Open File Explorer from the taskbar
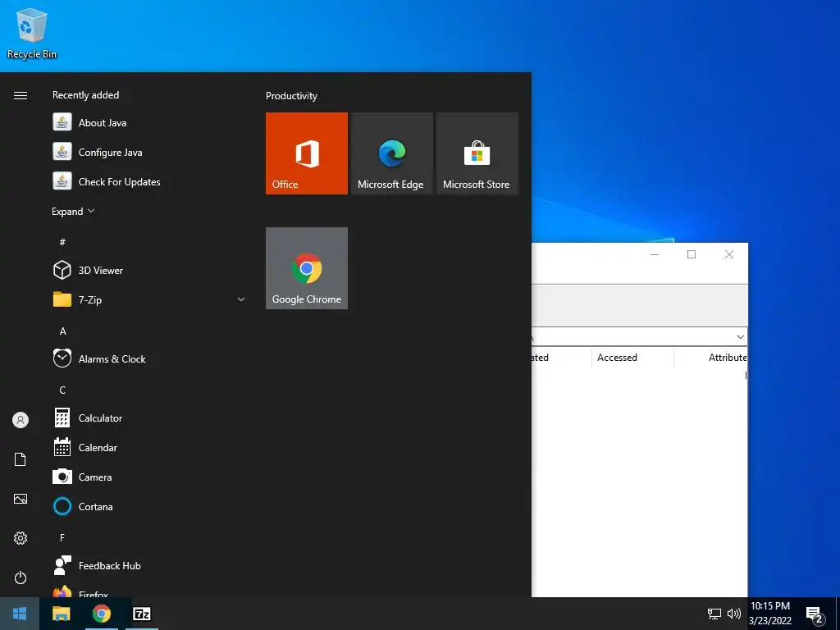Image resolution: width=840 pixels, height=630 pixels. point(61,614)
